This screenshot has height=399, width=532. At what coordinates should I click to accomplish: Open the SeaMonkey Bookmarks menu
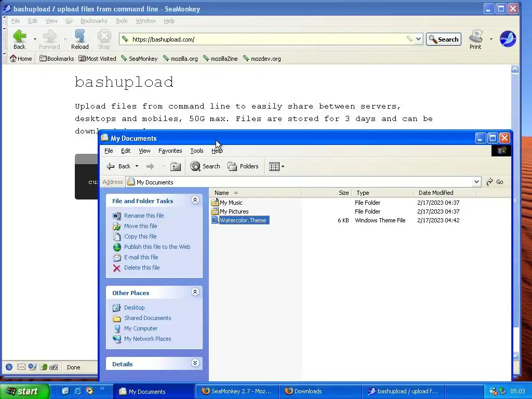tap(94, 21)
